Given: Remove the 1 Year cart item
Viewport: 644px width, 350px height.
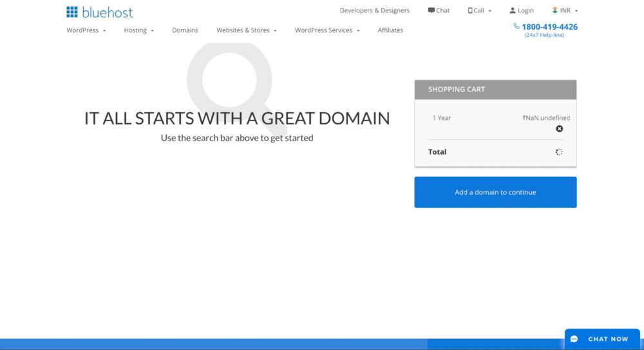Looking at the screenshot, I should 560,129.
